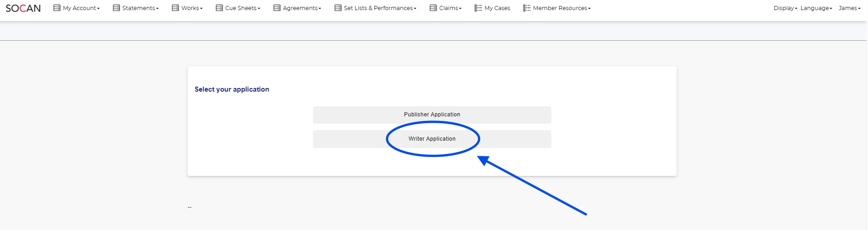Image resolution: width=868 pixels, height=230 pixels.
Task: Click the SOCAN logo
Action: coord(23,8)
